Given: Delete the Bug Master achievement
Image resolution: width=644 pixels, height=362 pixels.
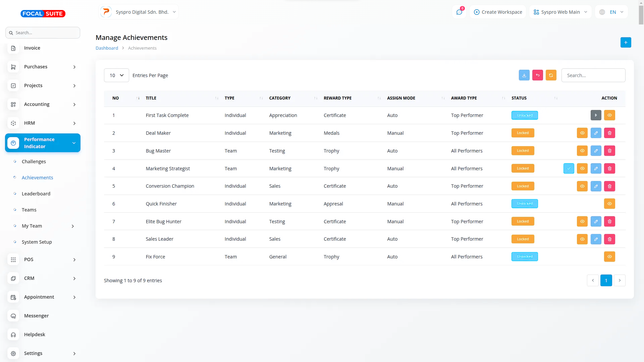Looking at the screenshot, I should (609, 151).
